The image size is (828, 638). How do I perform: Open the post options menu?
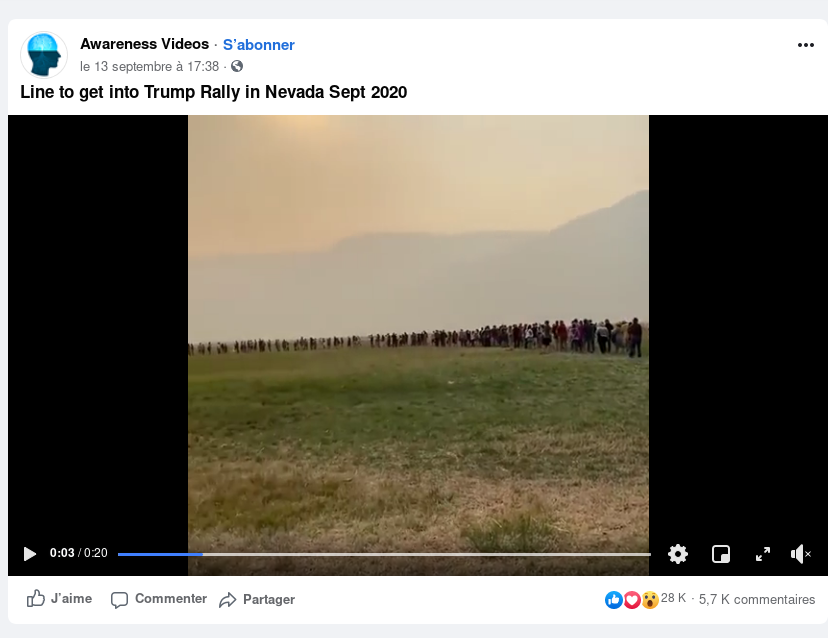806,45
